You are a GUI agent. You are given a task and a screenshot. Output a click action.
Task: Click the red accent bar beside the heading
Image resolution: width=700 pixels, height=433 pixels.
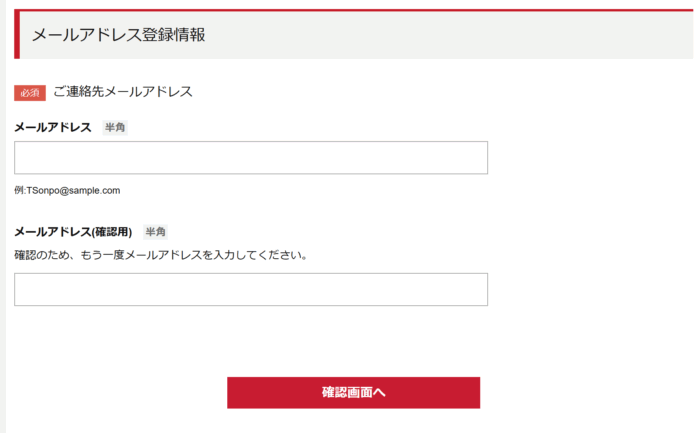coord(17,35)
